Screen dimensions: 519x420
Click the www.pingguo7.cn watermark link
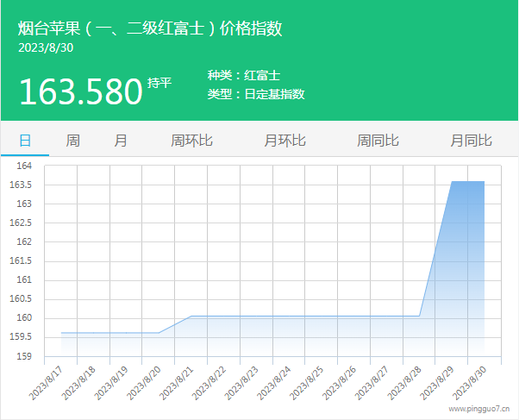point(478,411)
